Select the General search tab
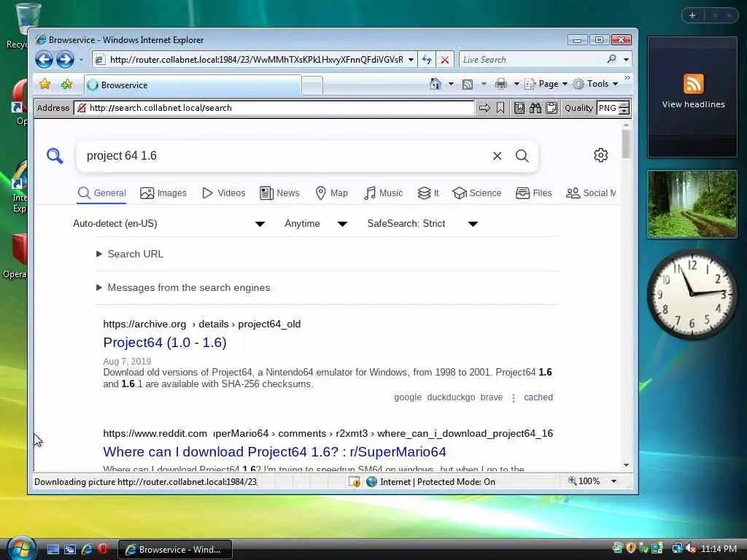Viewport: 747px width, 560px height. coord(102,192)
